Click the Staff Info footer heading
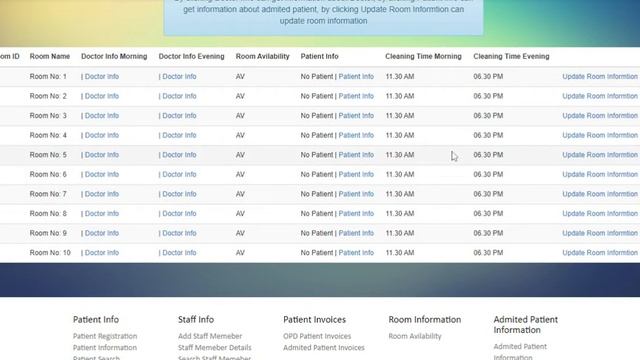 [196, 320]
